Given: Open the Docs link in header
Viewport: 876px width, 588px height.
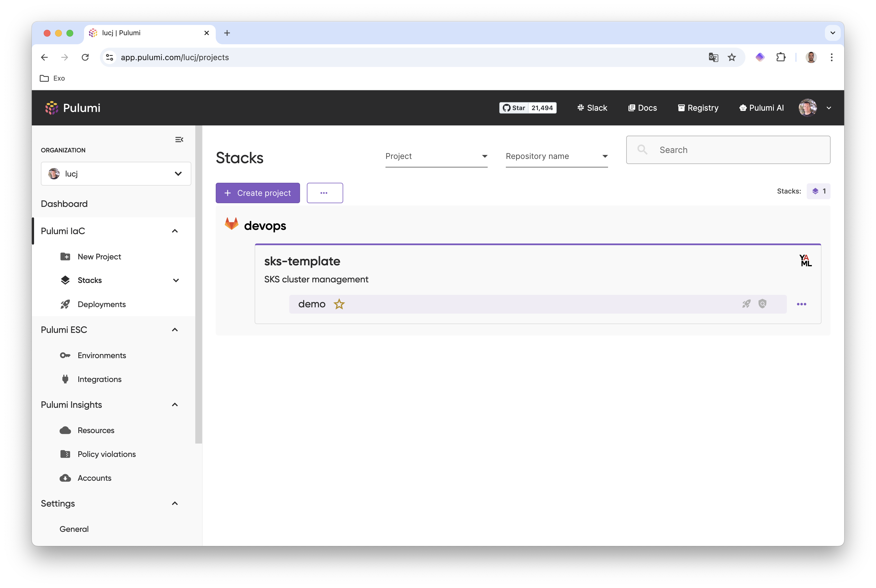Looking at the screenshot, I should pyautogui.click(x=642, y=108).
